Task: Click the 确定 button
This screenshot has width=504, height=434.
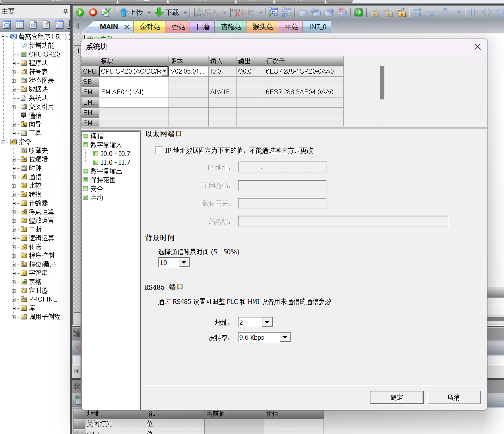Action: [x=396, y=397]
